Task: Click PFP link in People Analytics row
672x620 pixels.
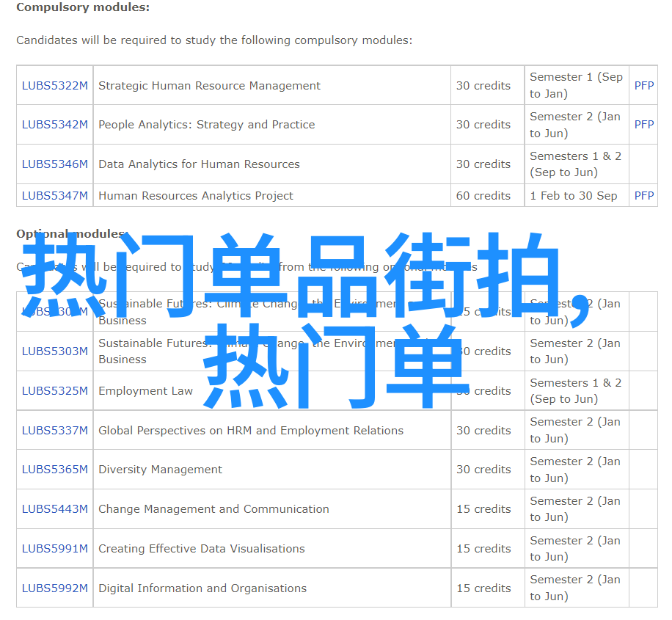Action: 643,125
